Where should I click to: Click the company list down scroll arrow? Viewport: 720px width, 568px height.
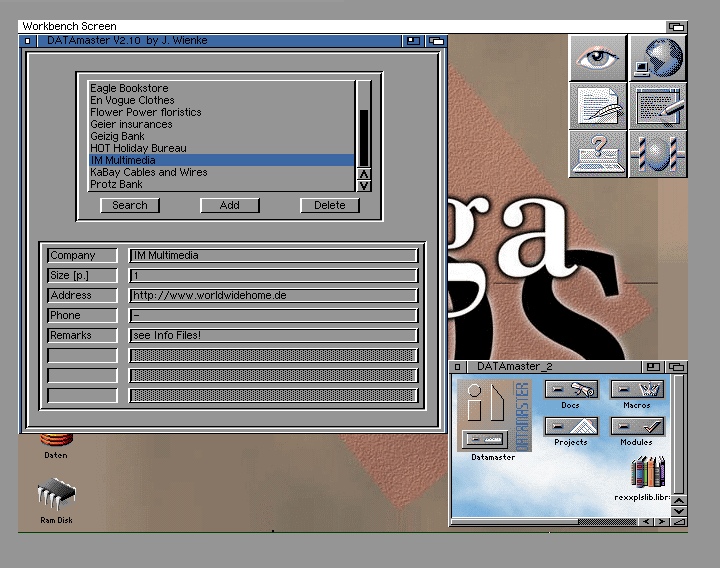(364, 185)
